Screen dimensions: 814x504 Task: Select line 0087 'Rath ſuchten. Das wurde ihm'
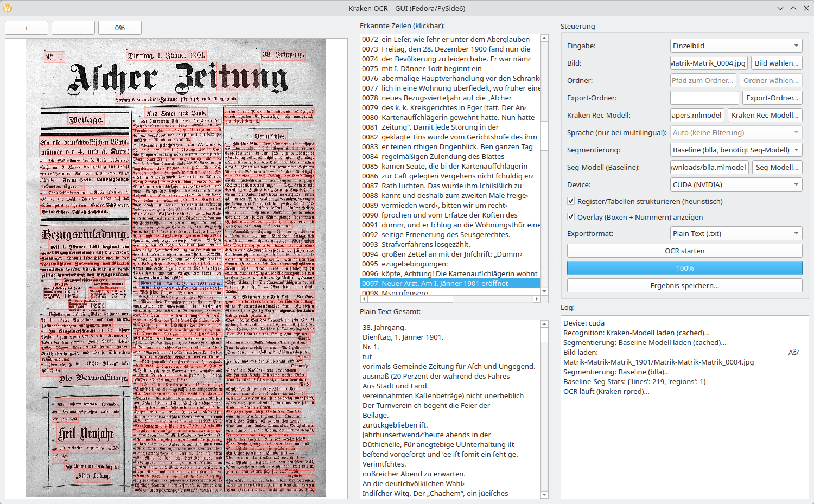pos(450,186)
